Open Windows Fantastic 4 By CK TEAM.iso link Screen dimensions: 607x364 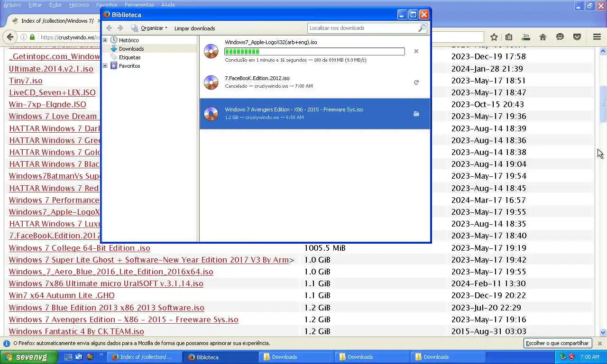[76, 331]
